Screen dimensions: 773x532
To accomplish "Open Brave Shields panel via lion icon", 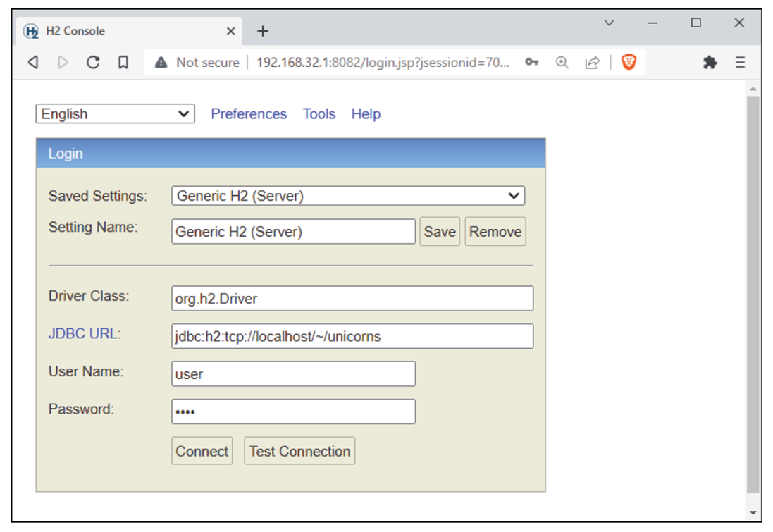I will click(629, 62).
